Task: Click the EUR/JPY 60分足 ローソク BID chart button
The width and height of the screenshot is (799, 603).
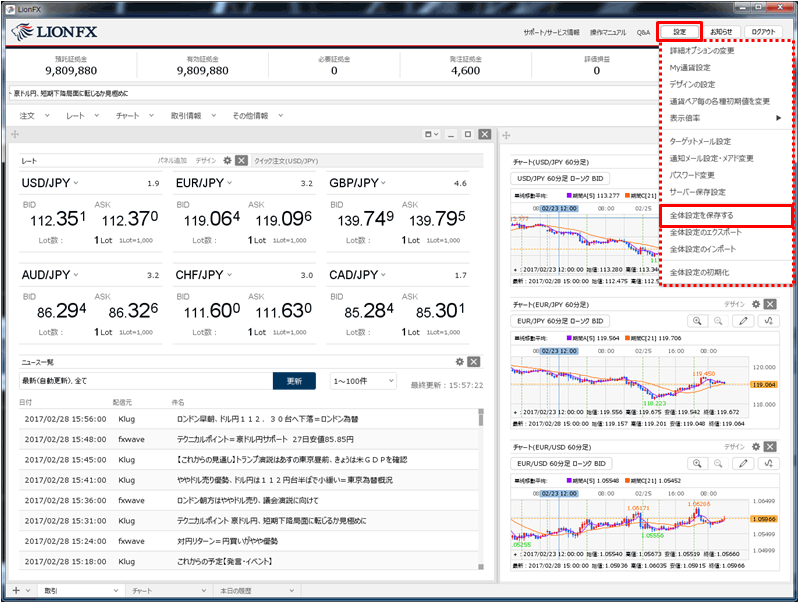Action: pyautogui.click(x=560, y=321)
